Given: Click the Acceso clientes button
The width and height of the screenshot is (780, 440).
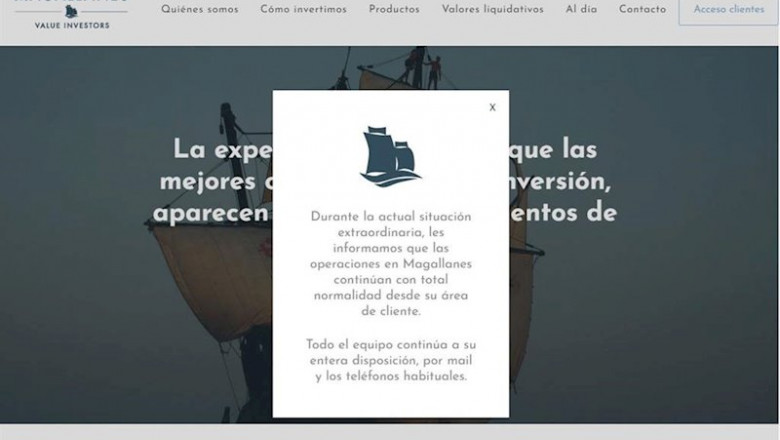Looking at the screenshot, I should tap(729, 9).
